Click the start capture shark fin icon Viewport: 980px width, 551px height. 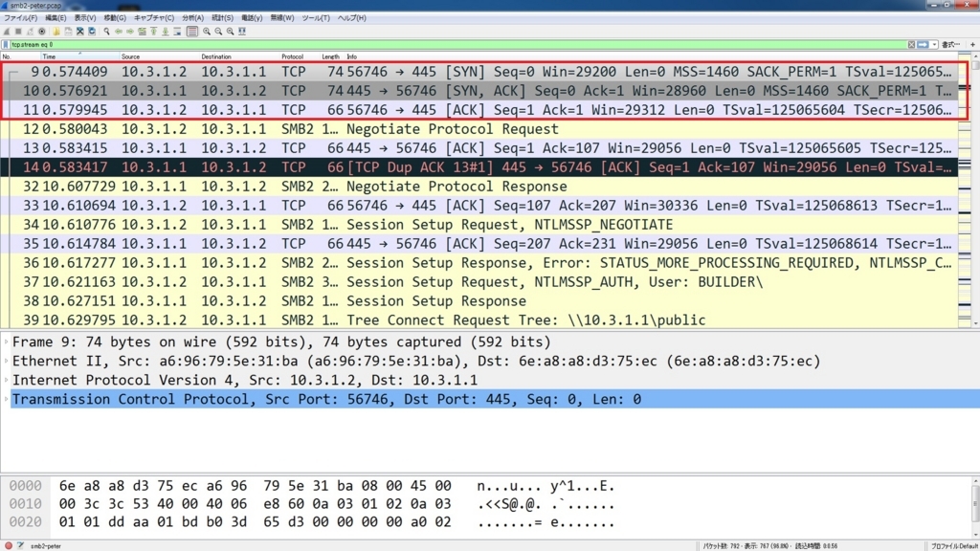7,32
